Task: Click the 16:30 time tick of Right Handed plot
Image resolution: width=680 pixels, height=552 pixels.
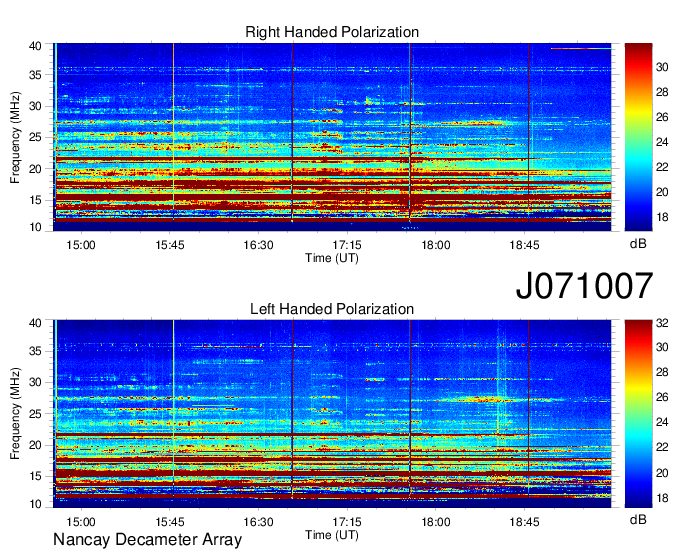Action: point(258,245)
